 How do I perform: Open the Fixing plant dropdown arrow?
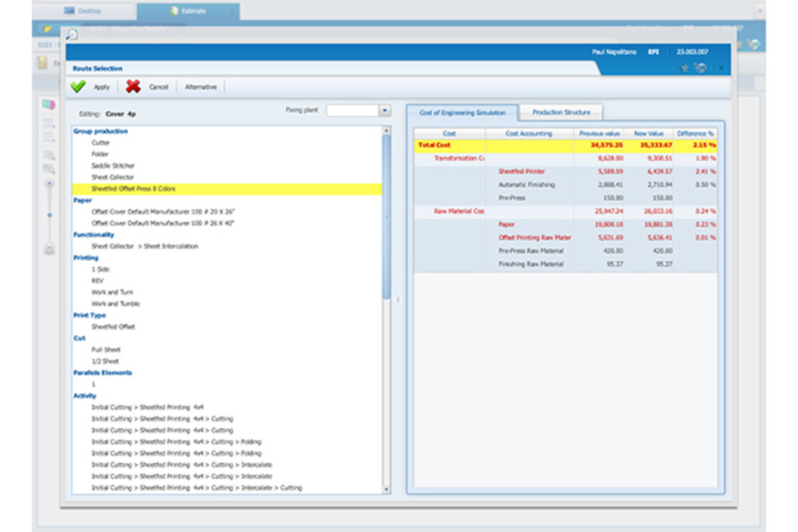[384, 110]
